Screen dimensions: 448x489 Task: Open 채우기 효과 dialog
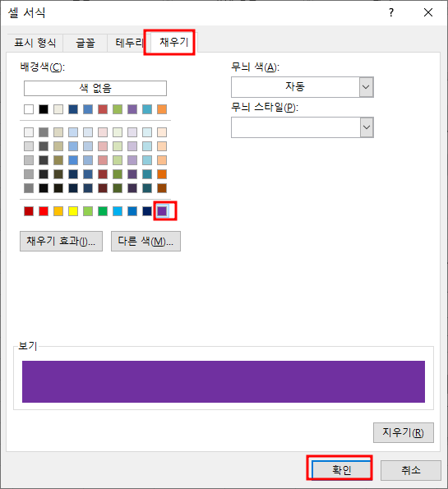click(61, 241)
